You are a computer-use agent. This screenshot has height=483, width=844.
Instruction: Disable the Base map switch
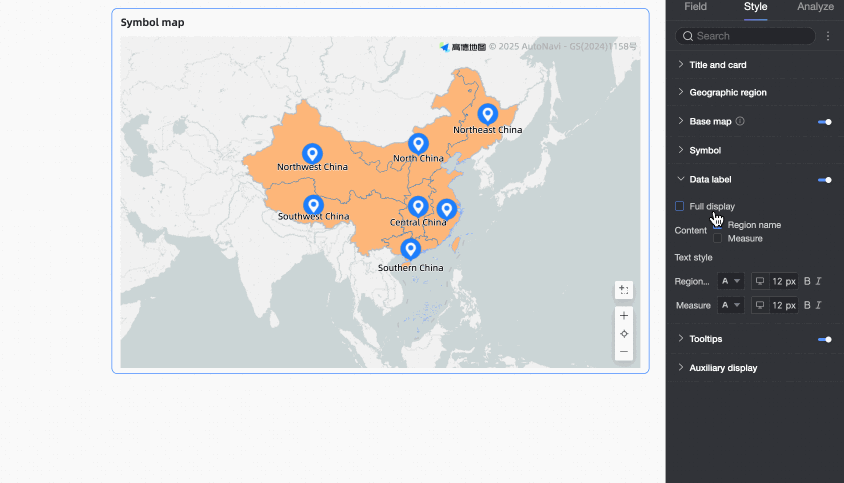pyautogui.click(x=825, y=122)
